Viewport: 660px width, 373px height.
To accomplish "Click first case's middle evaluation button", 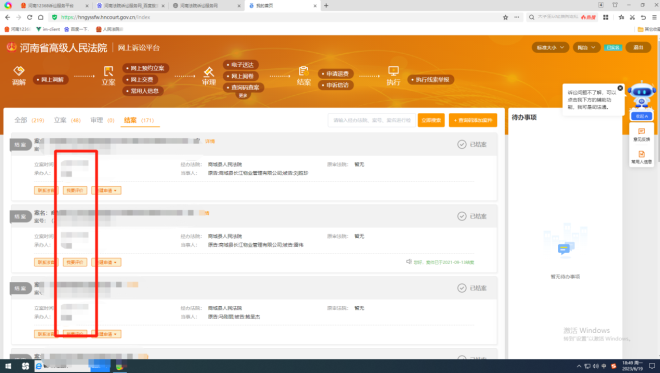I will click(75, 191).
